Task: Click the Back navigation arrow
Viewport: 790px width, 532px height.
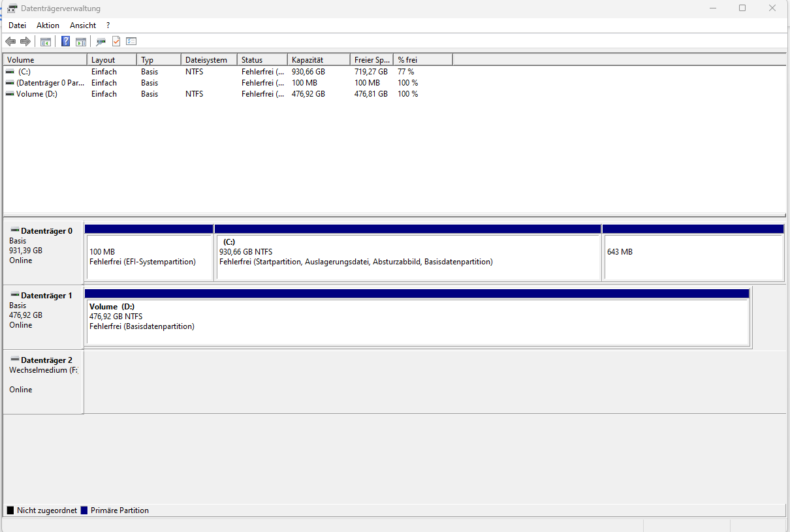Action: pos(10,41)
